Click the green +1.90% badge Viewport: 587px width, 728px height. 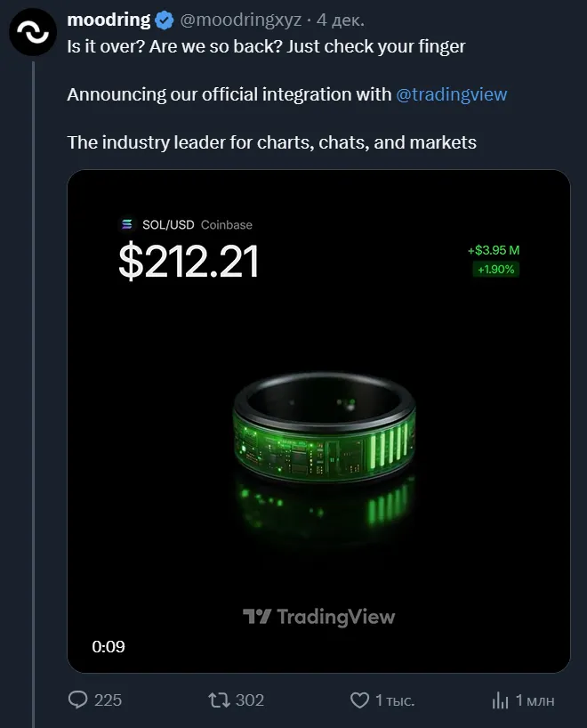[x=495, y=269]
